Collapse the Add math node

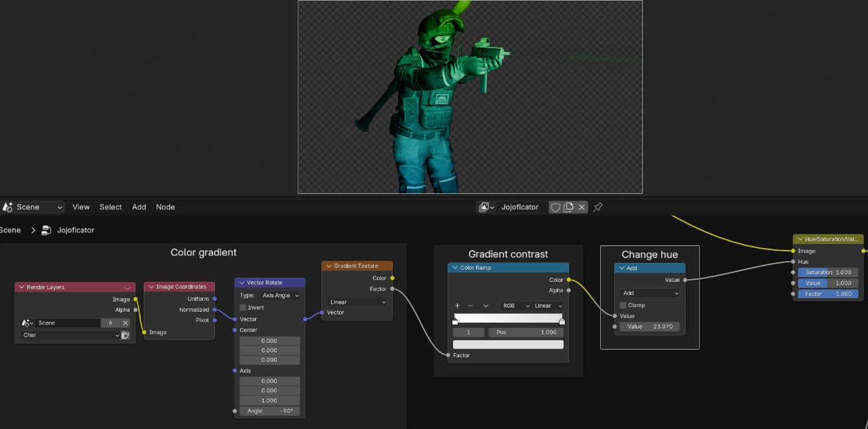[621, 268]
